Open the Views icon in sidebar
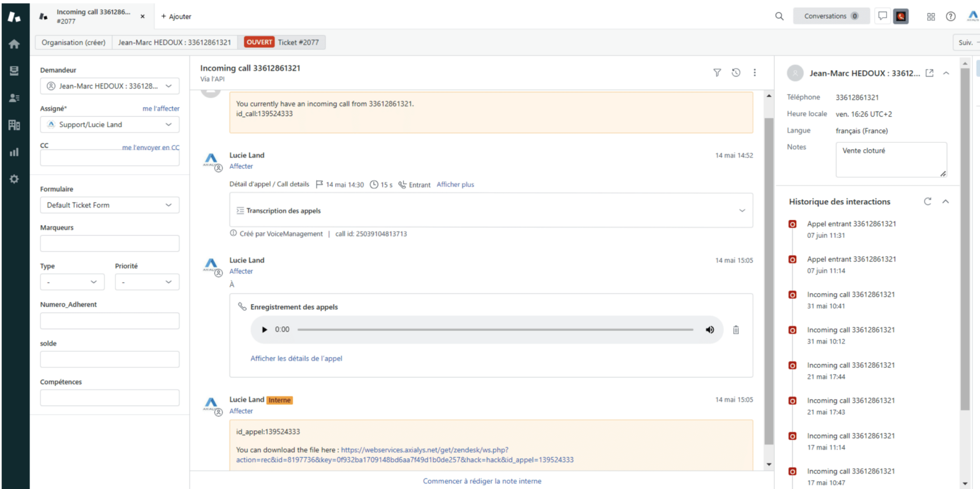The height and width of the screenshot is (489, 980). tap(14, 71)
